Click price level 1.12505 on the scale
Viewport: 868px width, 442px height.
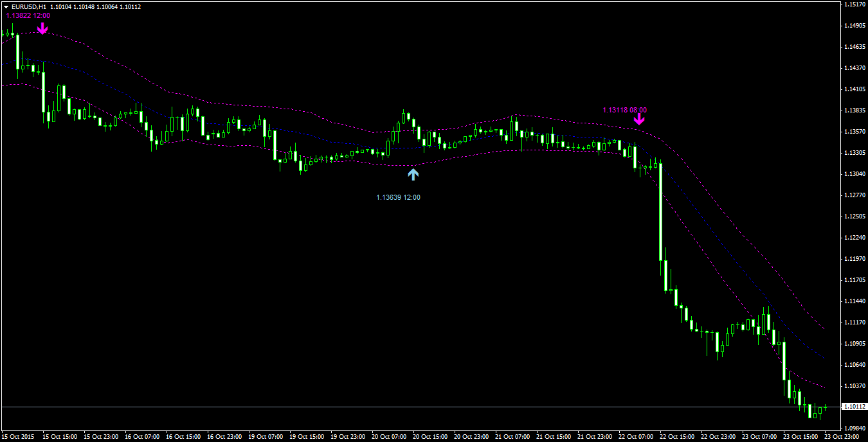coord(854,217)
